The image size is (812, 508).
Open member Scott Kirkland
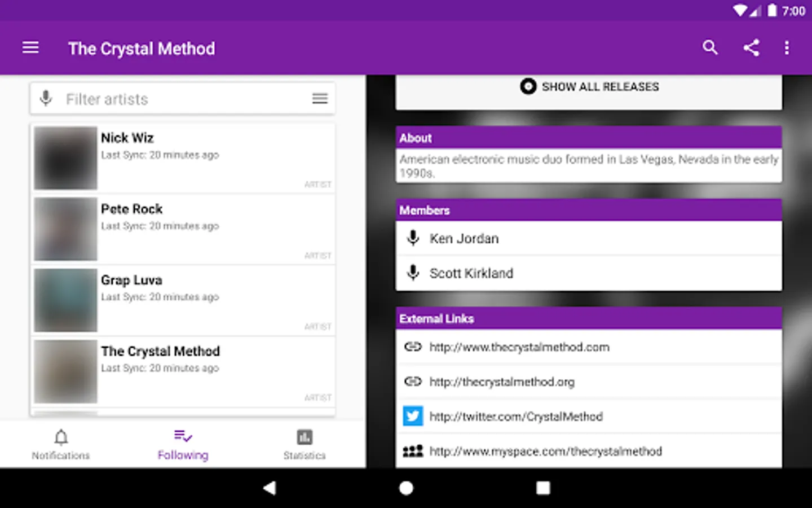pos(589,273)
